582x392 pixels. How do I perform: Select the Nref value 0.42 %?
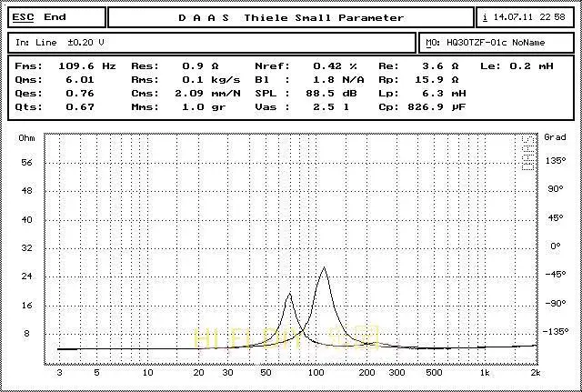click(335, 66)
